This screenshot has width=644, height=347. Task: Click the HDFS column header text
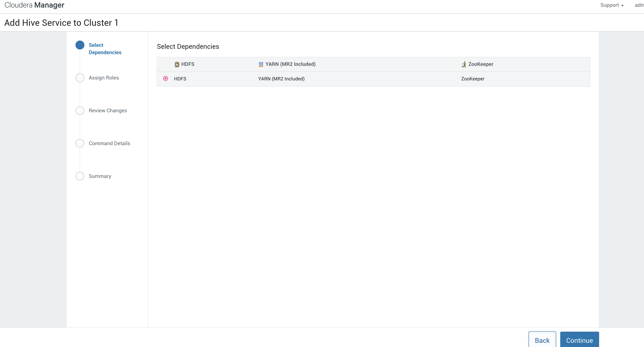pyautogui.click(x=188, y=64)
